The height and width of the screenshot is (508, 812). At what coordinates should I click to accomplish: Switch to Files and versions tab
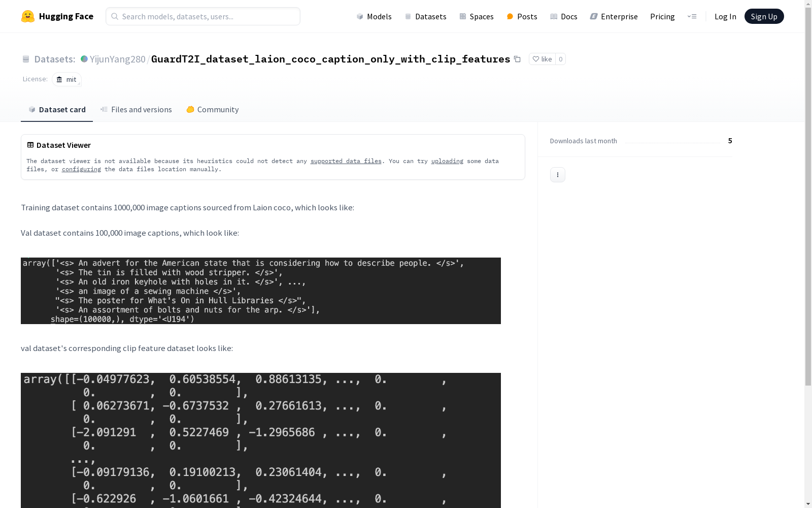136,110
